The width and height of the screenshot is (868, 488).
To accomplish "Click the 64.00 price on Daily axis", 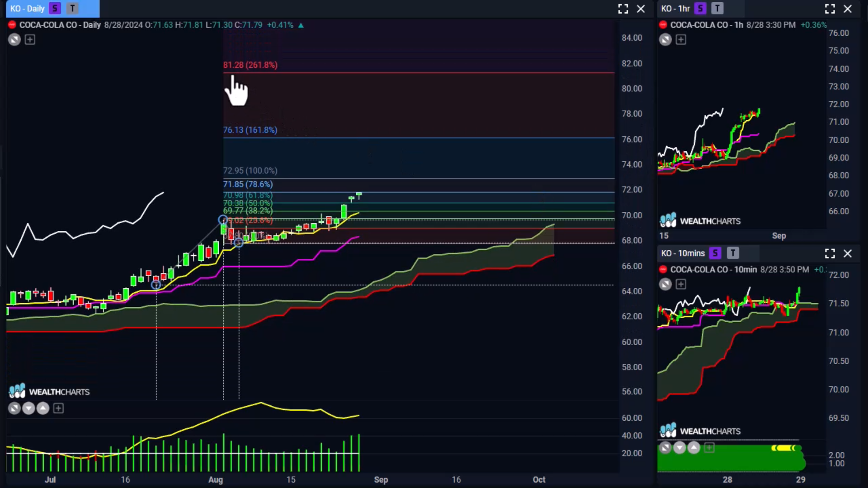I will [632, 291].
